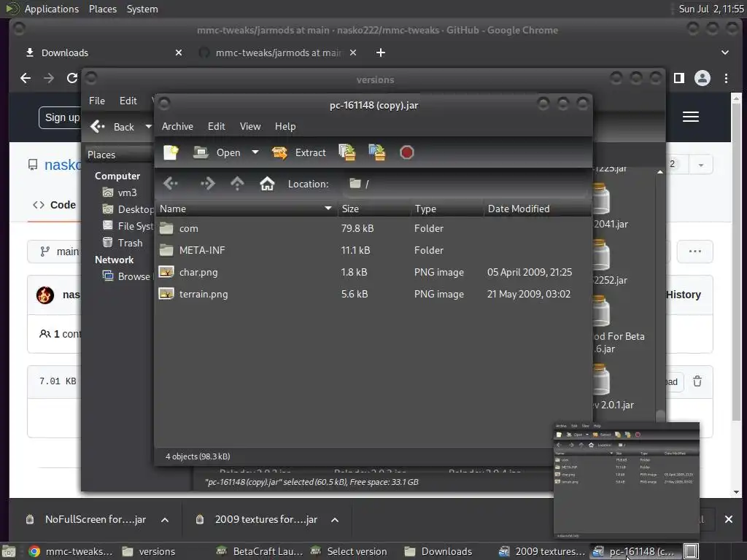Open Edit menu in versions window
This screenshot has height=560, width=747.
(x=128, y=101)
